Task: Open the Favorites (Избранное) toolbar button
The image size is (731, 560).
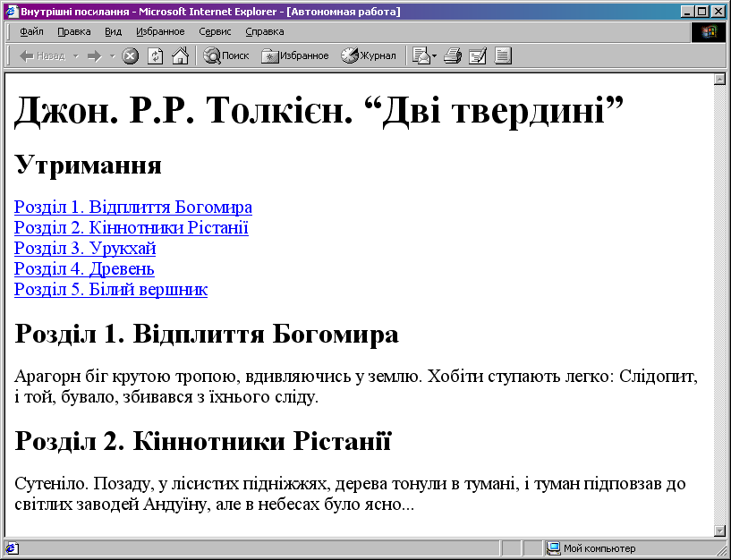Action: point(295,56)
